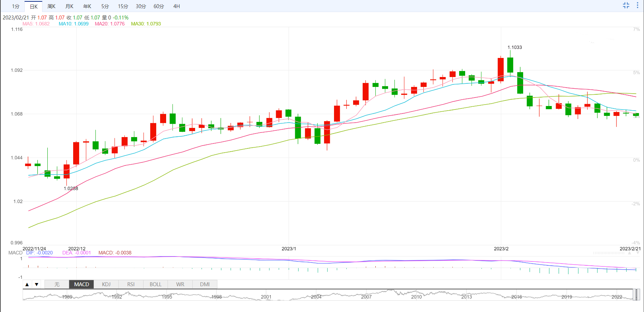Switch to the 1分 timeframe
The image size is (644, 312).
point(16,6)
